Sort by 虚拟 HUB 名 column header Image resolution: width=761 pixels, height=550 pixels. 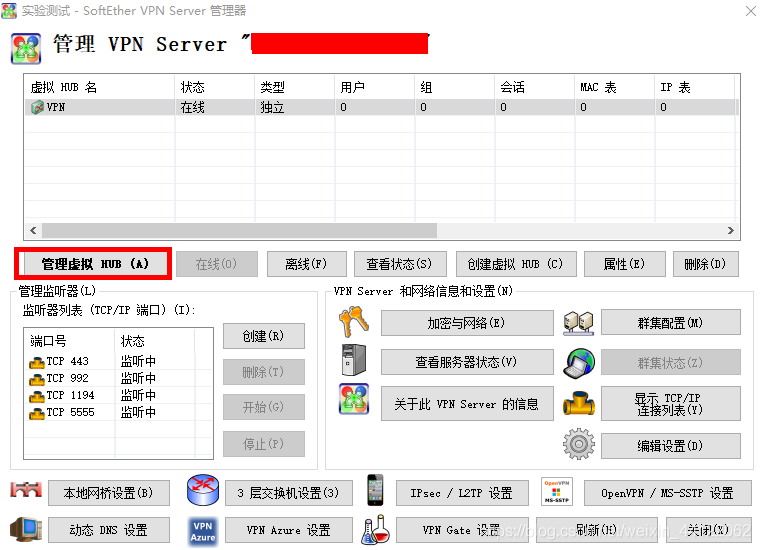[99, 87]
